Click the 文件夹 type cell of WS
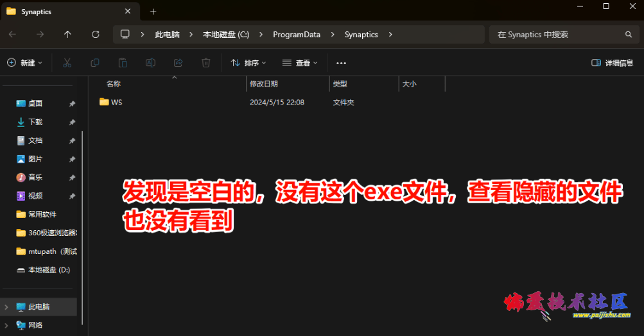The height and width of the screenshot is (336, 644). [344, 102]
